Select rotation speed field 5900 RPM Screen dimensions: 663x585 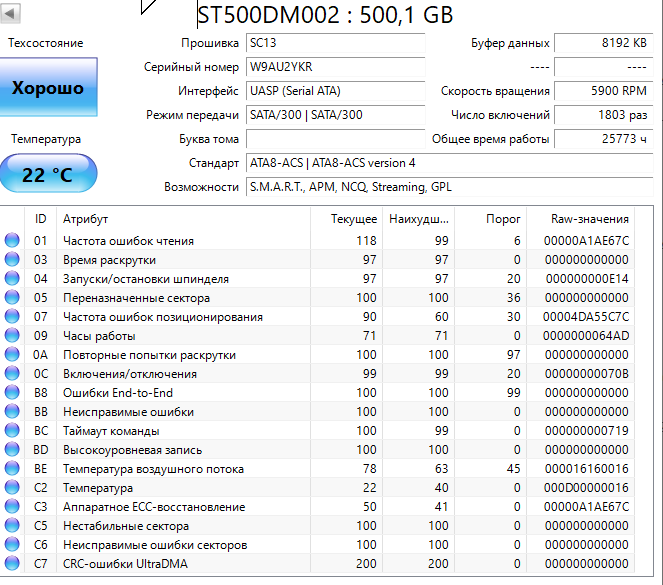point(604,91)
